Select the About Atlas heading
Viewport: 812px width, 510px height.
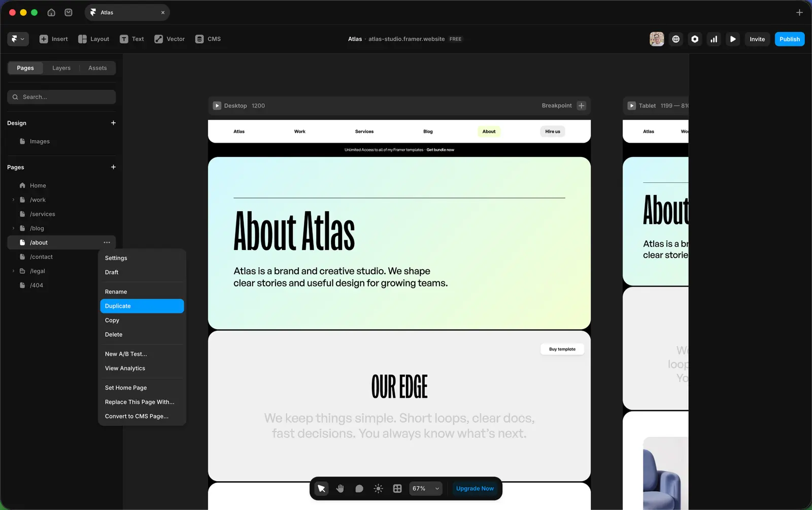tap(294, 232)
